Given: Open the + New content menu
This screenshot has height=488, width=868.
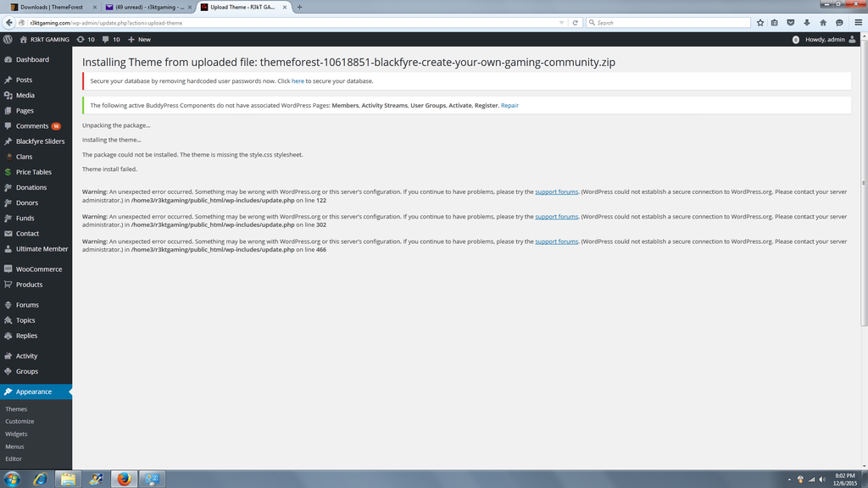Looking at the screenshot, I should [139, 39].
